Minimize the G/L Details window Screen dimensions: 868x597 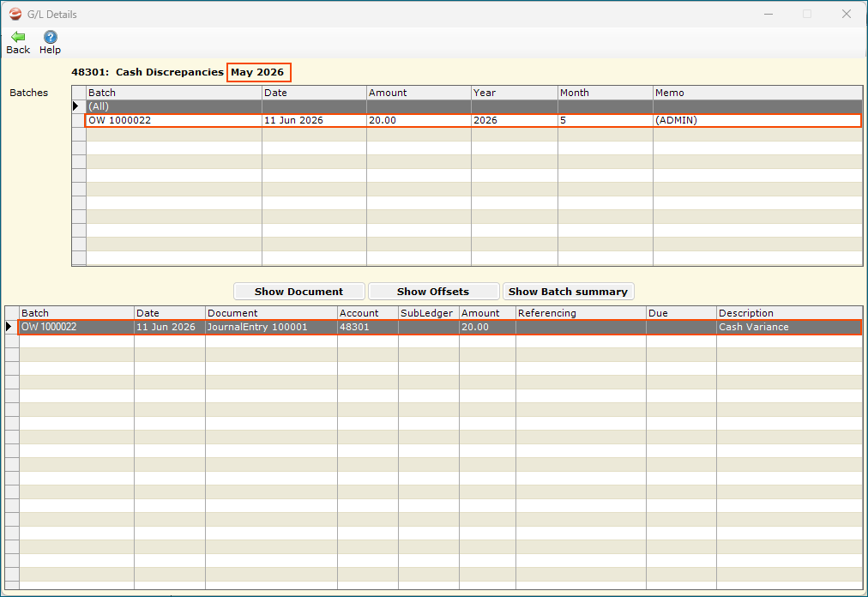[769, 14]
